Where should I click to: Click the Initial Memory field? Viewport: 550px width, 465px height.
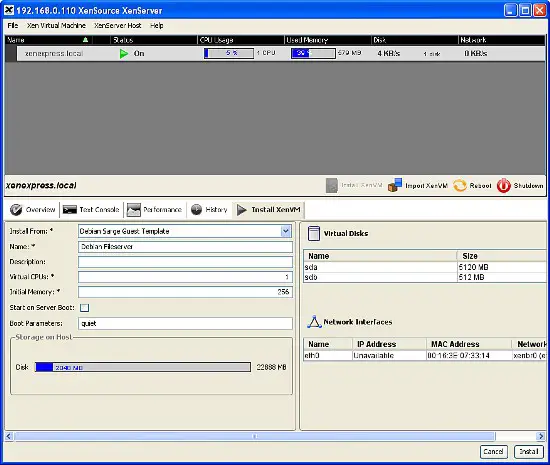(x=185, y=292)
